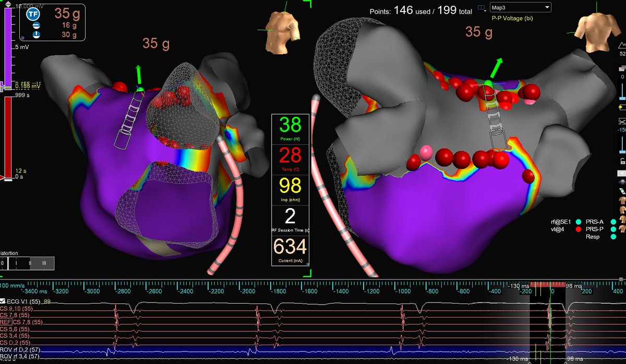The height and width of the screenshot is (364, 626).
Task: Click the axial force icon beside 16 g
Action: 37,25
